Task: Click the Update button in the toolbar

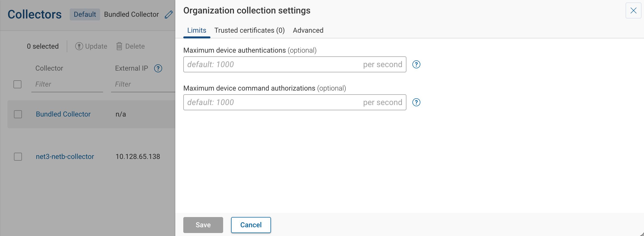Action: pyautogui.click(x=91, y=46)
